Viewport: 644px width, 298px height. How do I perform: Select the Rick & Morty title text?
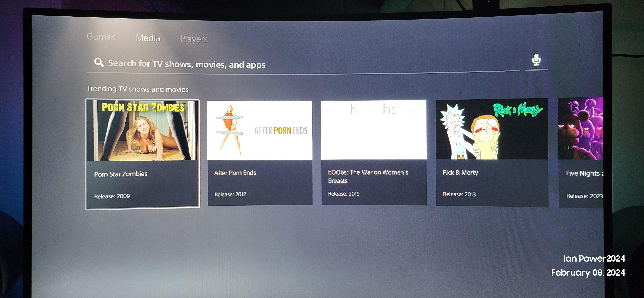tap(460, 173)
